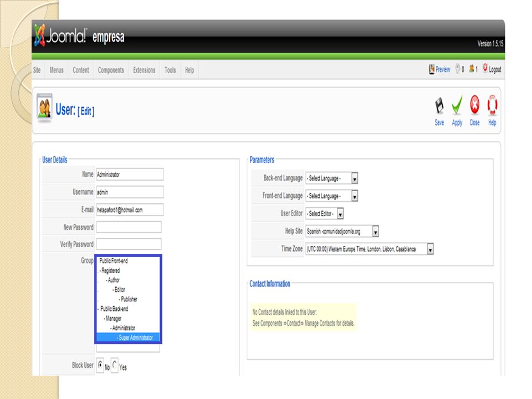Click the logged-in users icon
This screenshot has width=532, height=399.
tap(472, 69)
